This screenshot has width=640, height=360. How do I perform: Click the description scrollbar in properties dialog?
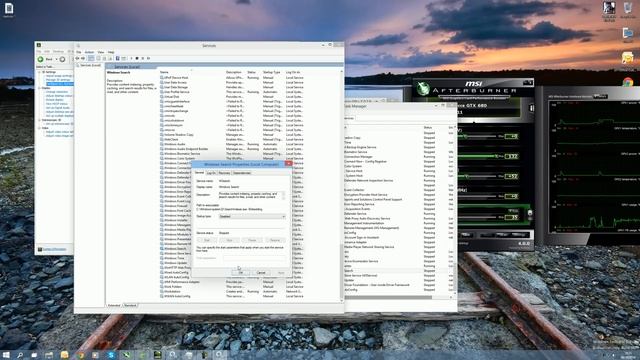click(283, 196)
